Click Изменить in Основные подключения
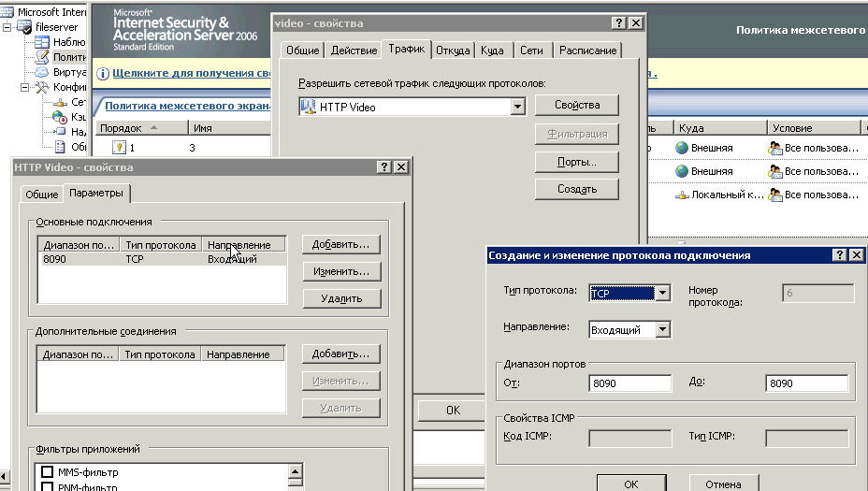The width and height of the screenshot is (868, 491). pyautogui.click(x=341, y=271)
